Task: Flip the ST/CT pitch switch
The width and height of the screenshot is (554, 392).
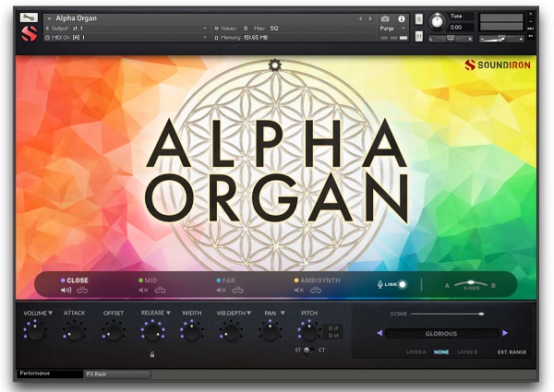Action: (307, 350)
